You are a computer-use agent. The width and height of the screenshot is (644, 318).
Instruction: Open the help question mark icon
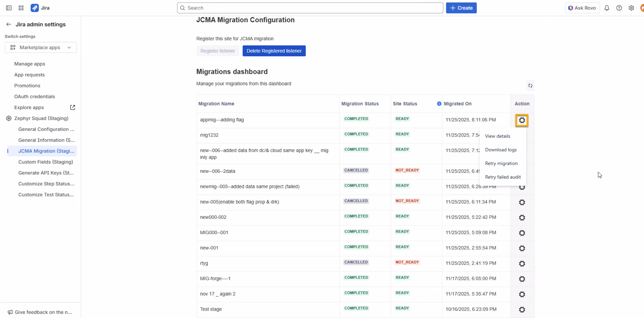click(x=619, y=8)
